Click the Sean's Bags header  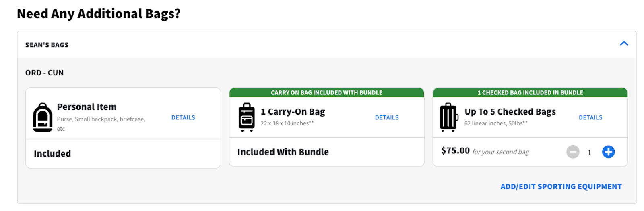pyautogui.click(x=47, y=45)
